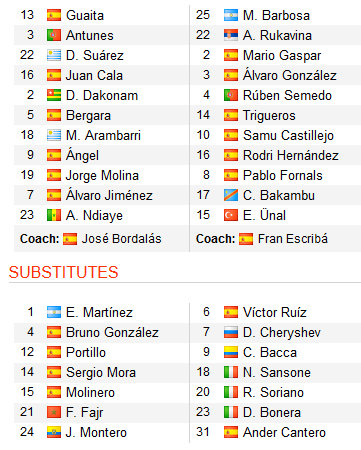The width and height of the screenshot is (361, 450).
Task: Click the Serbia flag beside A. Rukavina
Action: [231, 35]
